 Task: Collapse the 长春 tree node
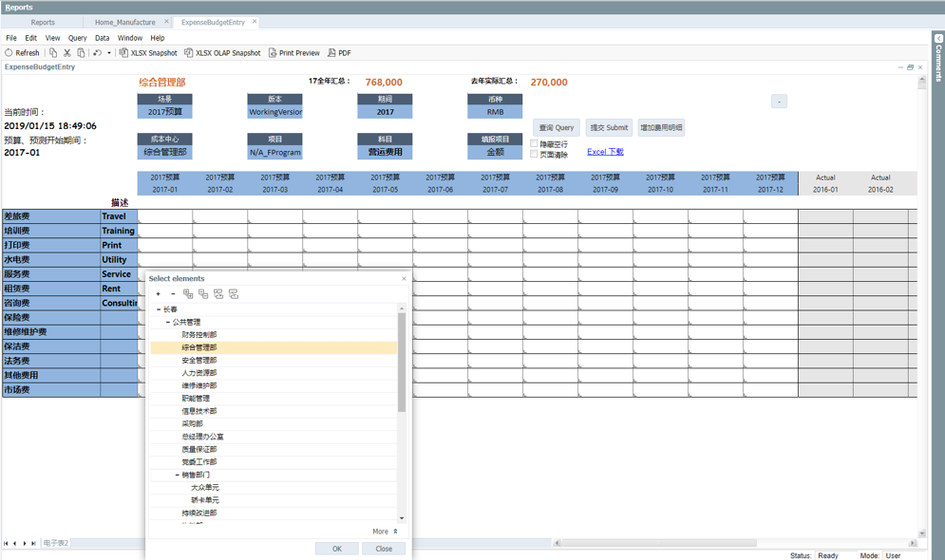pyautogui.click(x=159, y=309)
